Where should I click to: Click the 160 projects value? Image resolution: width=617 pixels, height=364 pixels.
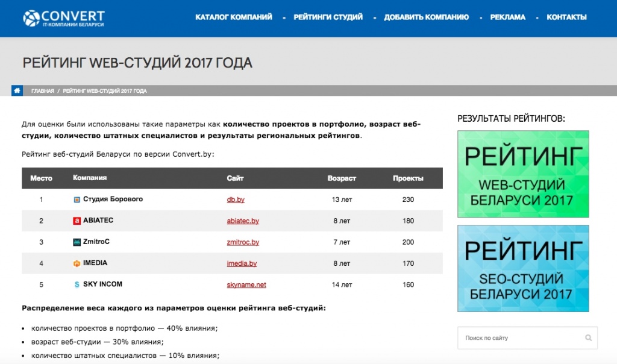[408, 284]
